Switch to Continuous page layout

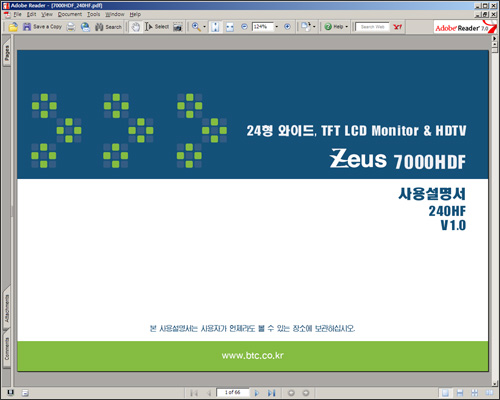[x=460, y=393]
